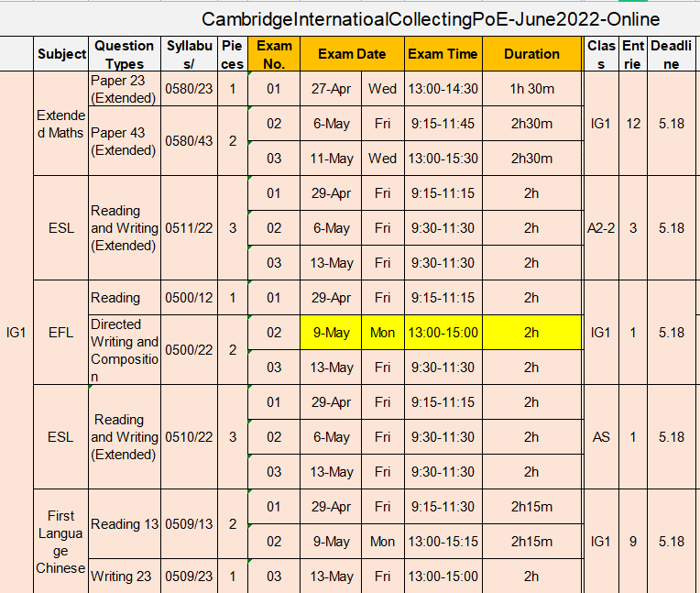Click the 13:00-15:30 exam time cell

point(443,159)
